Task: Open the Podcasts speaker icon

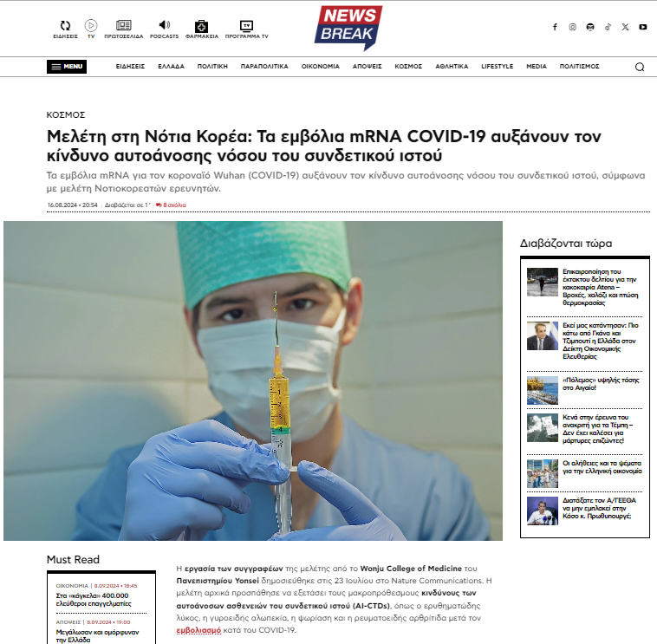Action: pos(165,25)
